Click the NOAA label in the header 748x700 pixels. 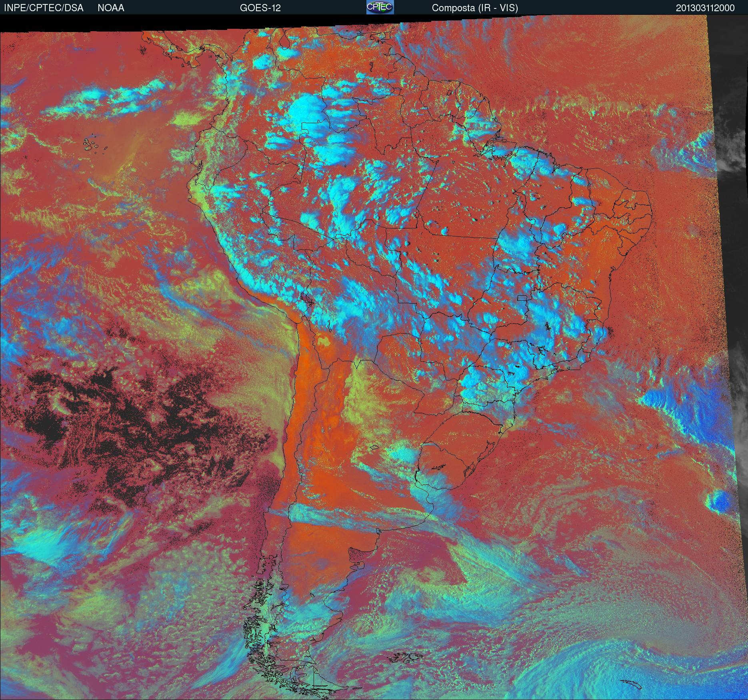111,8
